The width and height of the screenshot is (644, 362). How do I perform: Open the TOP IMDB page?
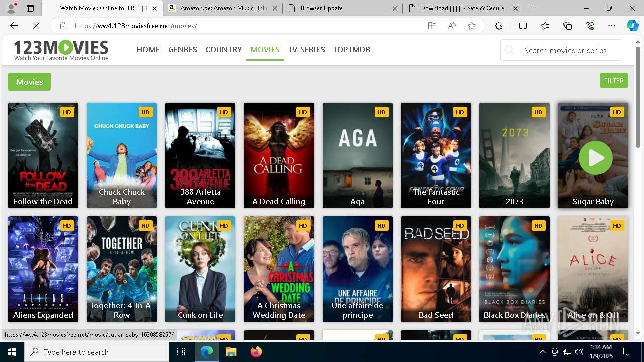coord(352,49)
